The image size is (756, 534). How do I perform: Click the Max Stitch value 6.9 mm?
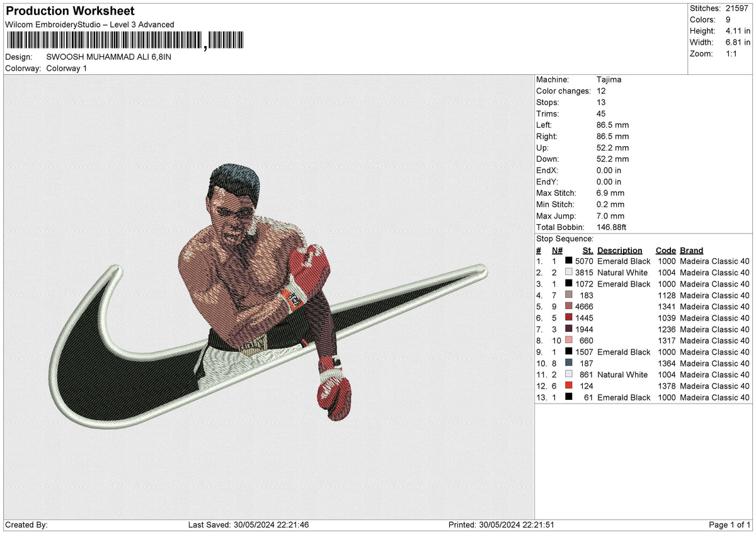tap(610, 193)
